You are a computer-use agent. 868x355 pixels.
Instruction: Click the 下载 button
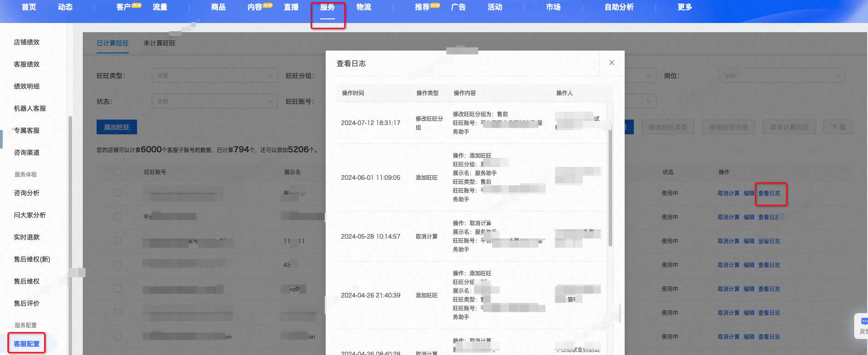point(838,127)
